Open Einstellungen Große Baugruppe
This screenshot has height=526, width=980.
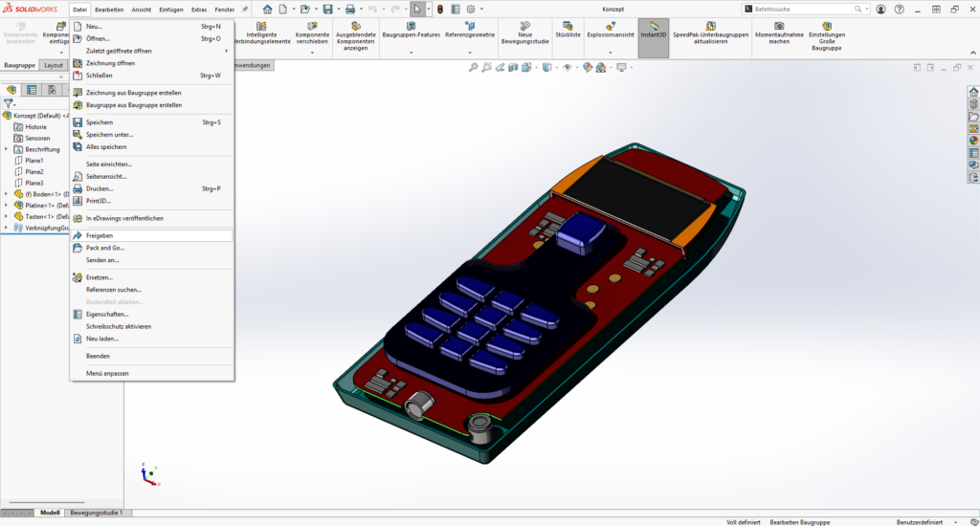pos(825,26)
